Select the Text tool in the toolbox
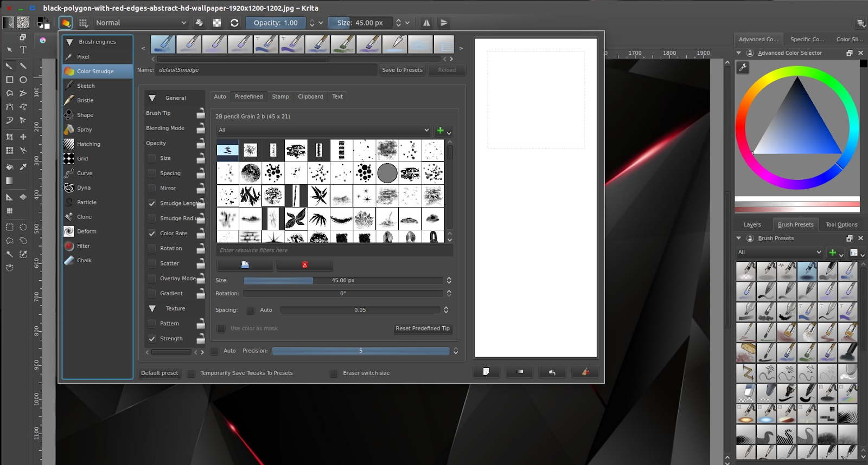868x465 pixels. (x=23, y=50)
